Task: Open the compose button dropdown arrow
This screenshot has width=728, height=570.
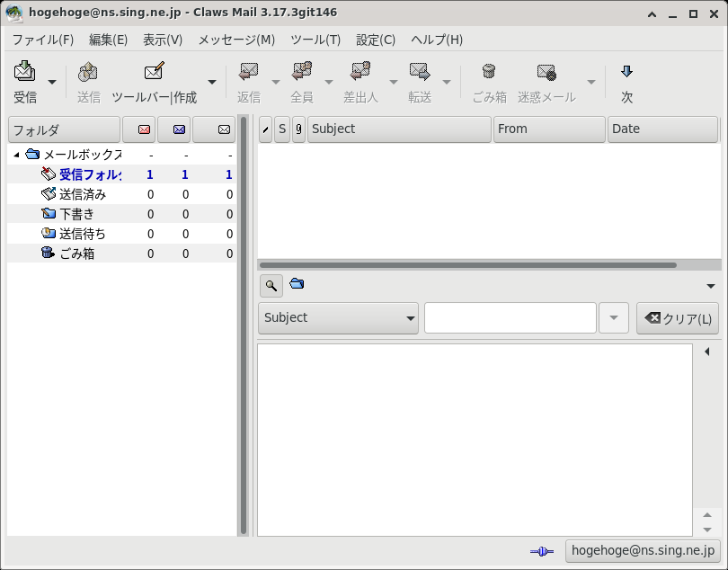Action: point(212,82)
